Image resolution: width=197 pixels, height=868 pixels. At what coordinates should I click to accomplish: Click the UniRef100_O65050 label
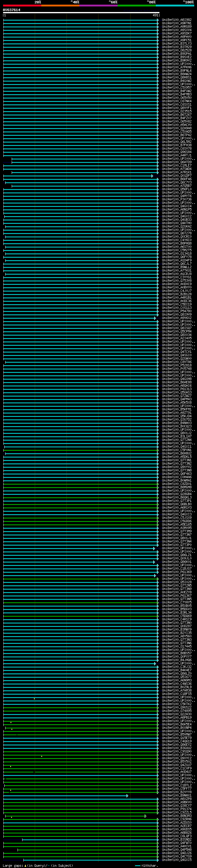pos(177,98)
